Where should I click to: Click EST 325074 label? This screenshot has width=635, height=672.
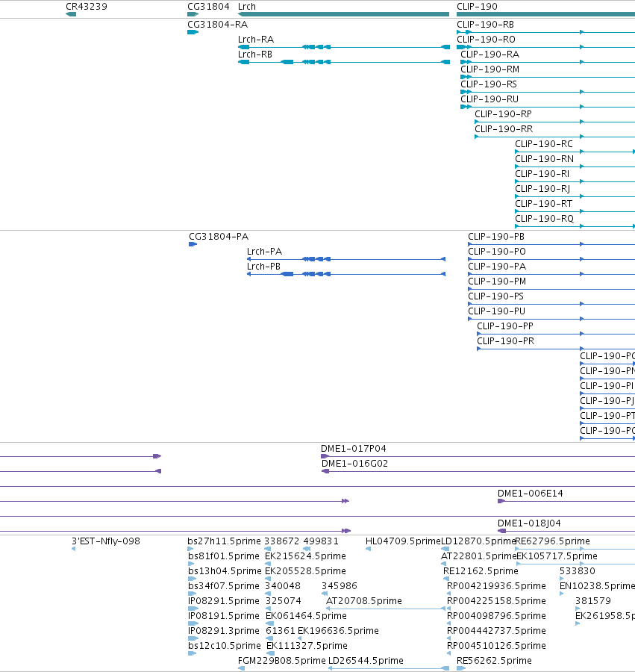click(x=283, y=601)
